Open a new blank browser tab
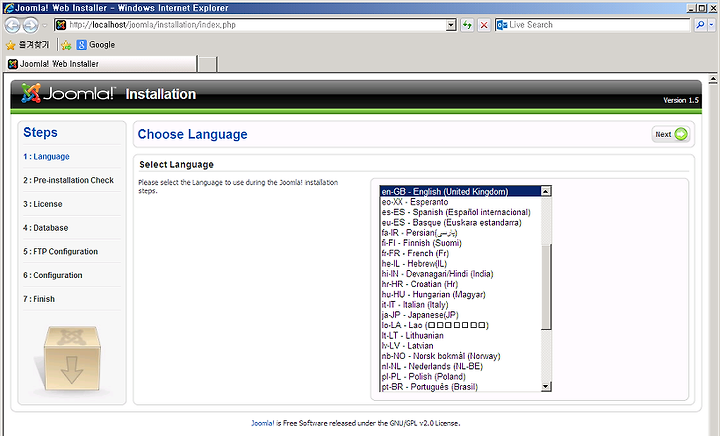The height and width of the screenshot is (436, 720). 208,64
